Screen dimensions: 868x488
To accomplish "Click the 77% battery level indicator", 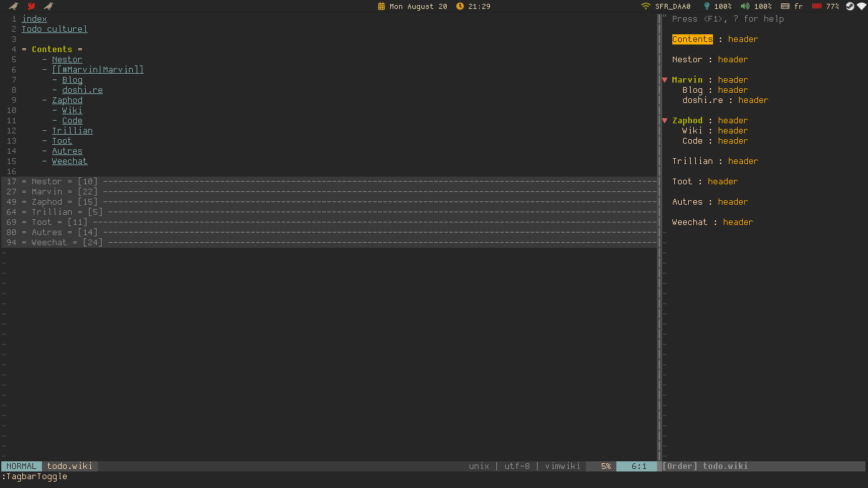I will [832, 6].
